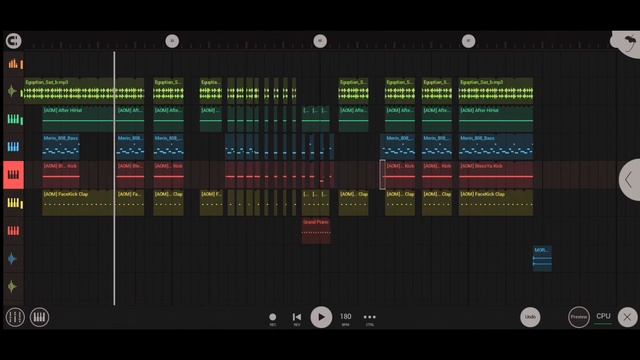Close with the X button in bottom bar
640x360 pixels.
coord(627,317)
